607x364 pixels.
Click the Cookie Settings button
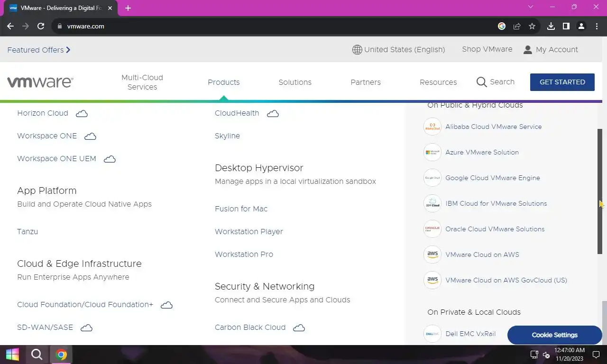(554, 335)
